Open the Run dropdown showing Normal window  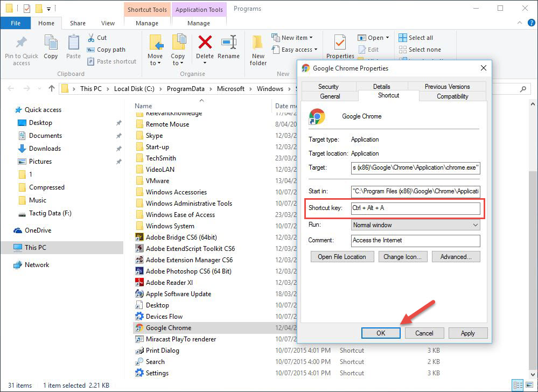(416, 225)
